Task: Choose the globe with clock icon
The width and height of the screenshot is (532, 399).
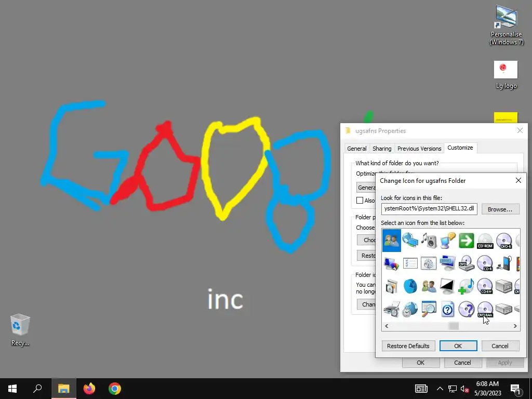Action: 410,309
